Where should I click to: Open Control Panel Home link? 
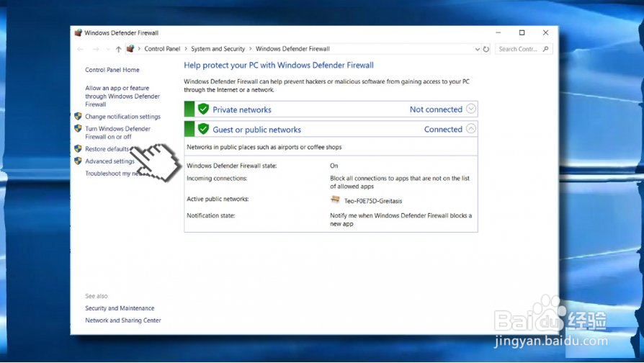(112, 70)
